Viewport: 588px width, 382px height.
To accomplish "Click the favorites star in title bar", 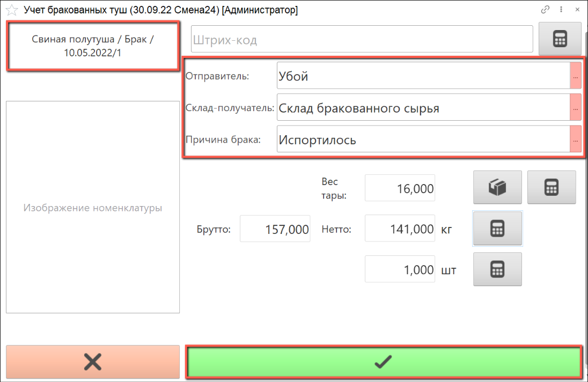I will pyautogui.click(x=11, y=10).
